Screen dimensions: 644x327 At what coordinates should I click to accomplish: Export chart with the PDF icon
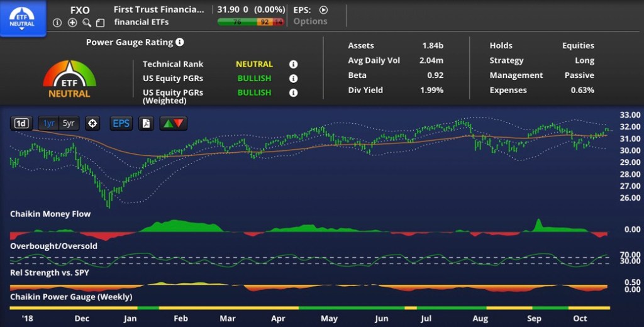[146, 123]
